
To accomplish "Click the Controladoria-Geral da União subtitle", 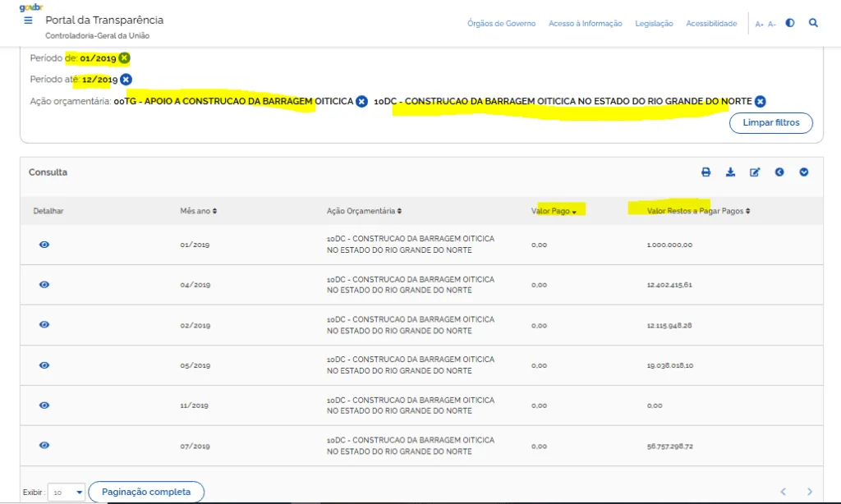I will tap(97, 36).
